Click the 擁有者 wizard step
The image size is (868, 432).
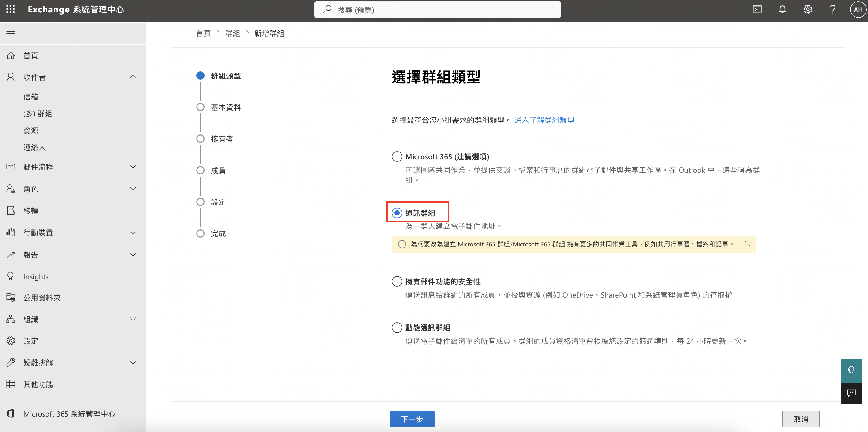coord(222,139)
